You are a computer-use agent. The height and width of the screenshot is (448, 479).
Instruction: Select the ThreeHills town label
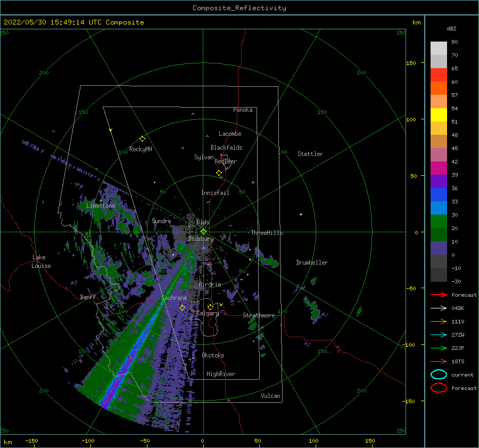[267, 233]
